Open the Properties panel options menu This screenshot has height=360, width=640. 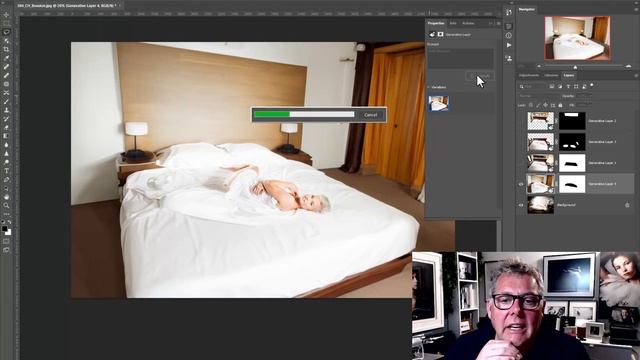[x=498, y=24]
